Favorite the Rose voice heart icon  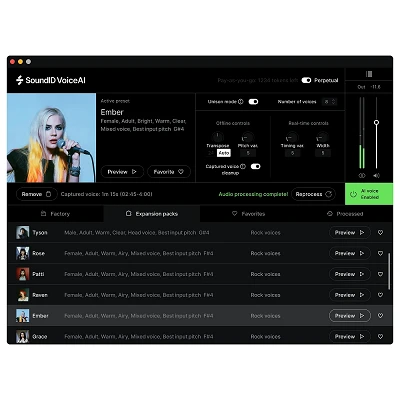[x=380, y=253]
